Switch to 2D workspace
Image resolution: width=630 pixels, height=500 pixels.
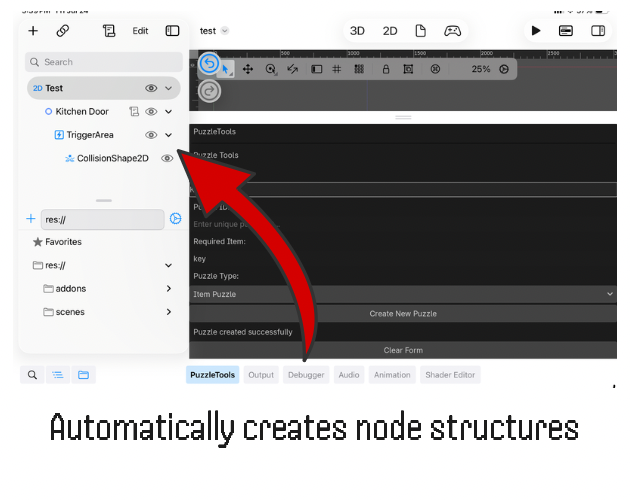390,31
